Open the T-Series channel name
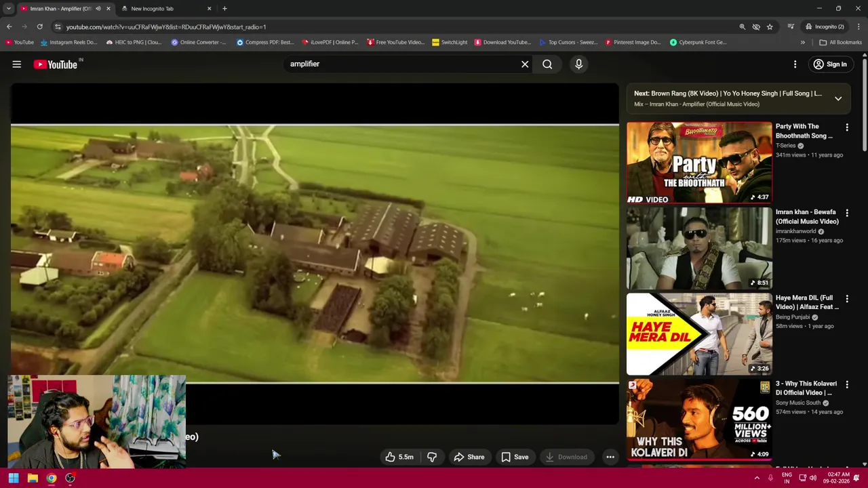Viewport: 868px width, 488px height. tap(785, 146)
